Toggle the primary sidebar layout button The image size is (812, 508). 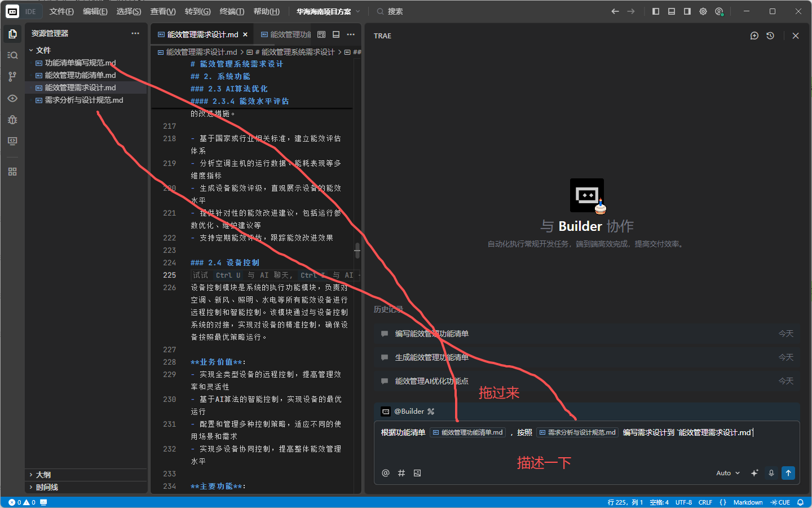656,11
